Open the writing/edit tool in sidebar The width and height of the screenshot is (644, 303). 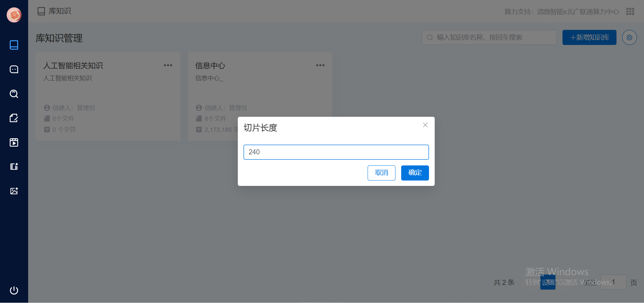tap(14, 118)
